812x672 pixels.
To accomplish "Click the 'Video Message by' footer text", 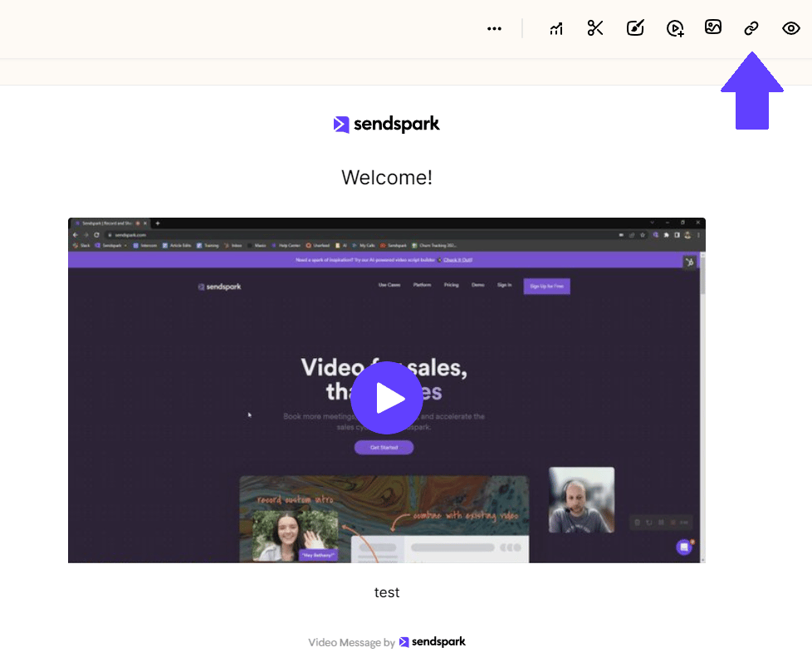I will (352, 642).
